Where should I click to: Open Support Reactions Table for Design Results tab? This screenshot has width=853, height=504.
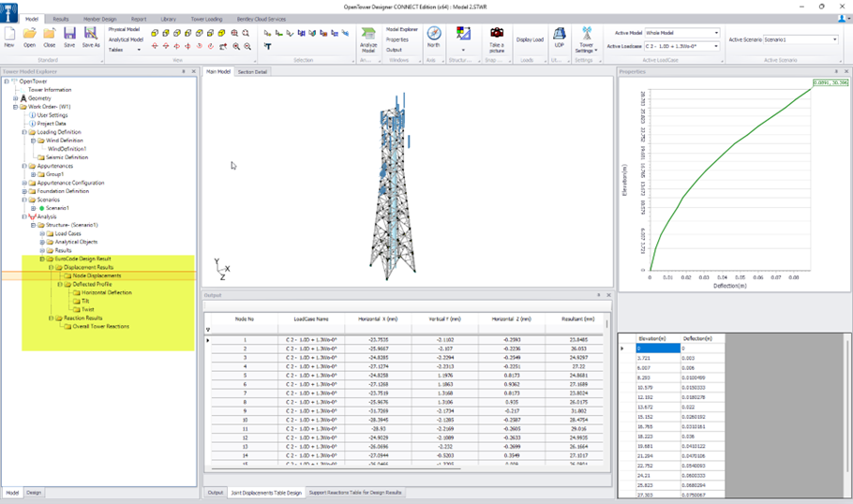click(x=353, y=492)
